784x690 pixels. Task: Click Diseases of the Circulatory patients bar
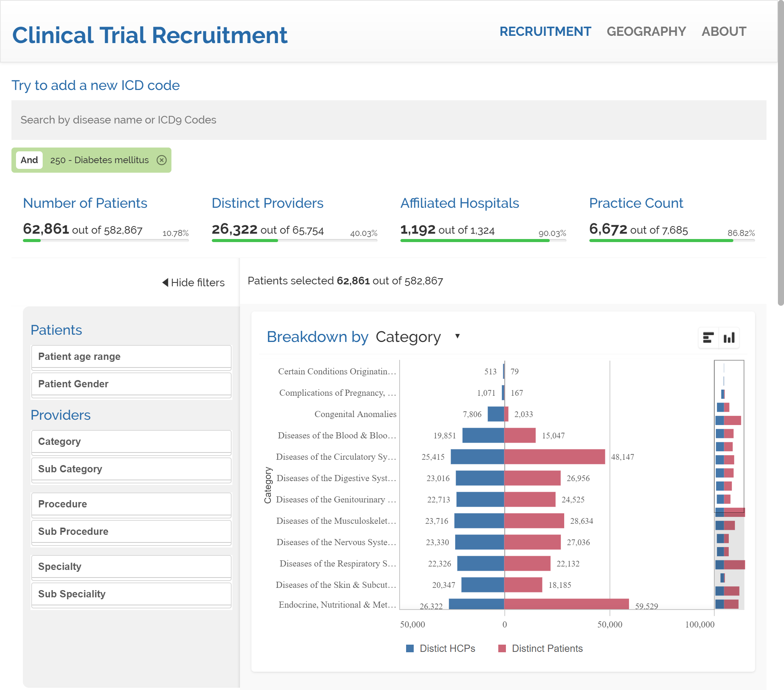click(x=555, y=457)
